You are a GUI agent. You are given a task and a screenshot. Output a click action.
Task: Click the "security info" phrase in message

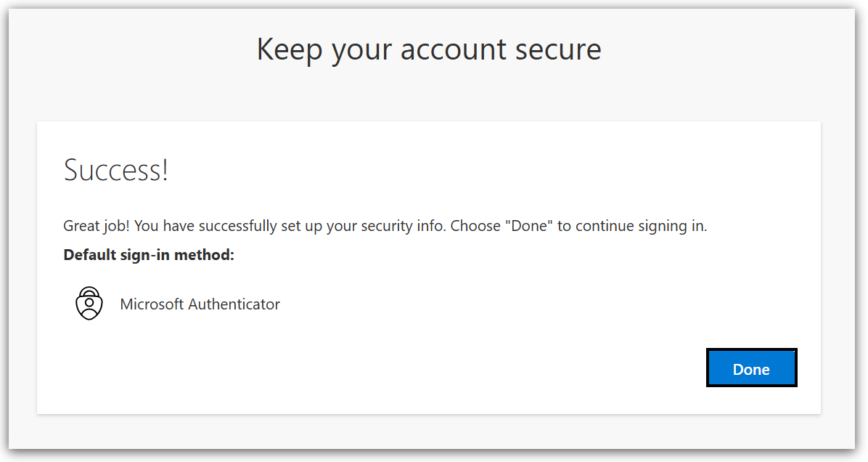405,226
